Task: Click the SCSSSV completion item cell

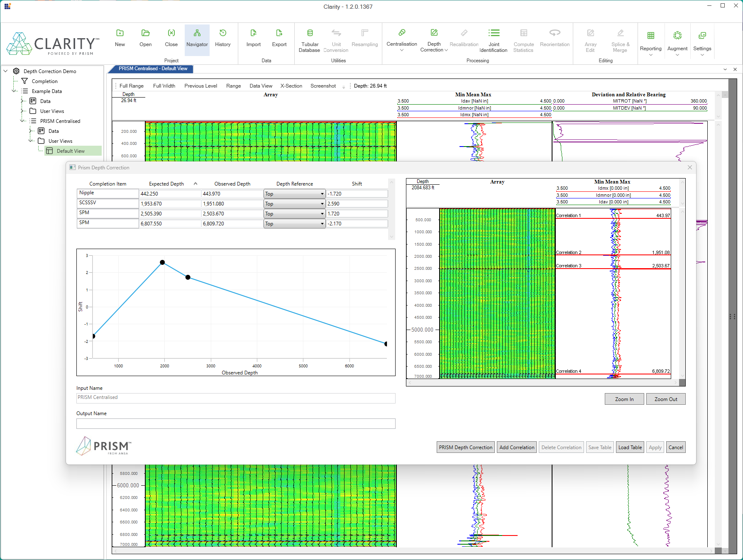Action: (x=108, y=203)
